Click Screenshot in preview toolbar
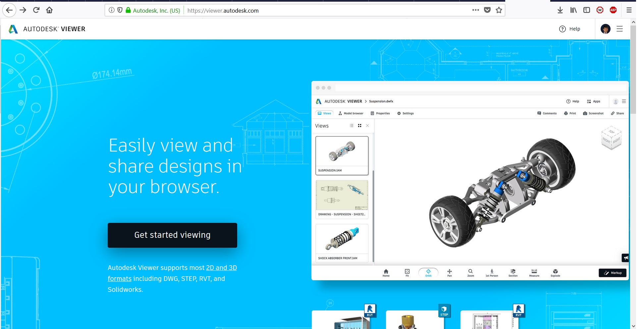The width and height of the screenshot is (644, 329). [x=593, y=113]
